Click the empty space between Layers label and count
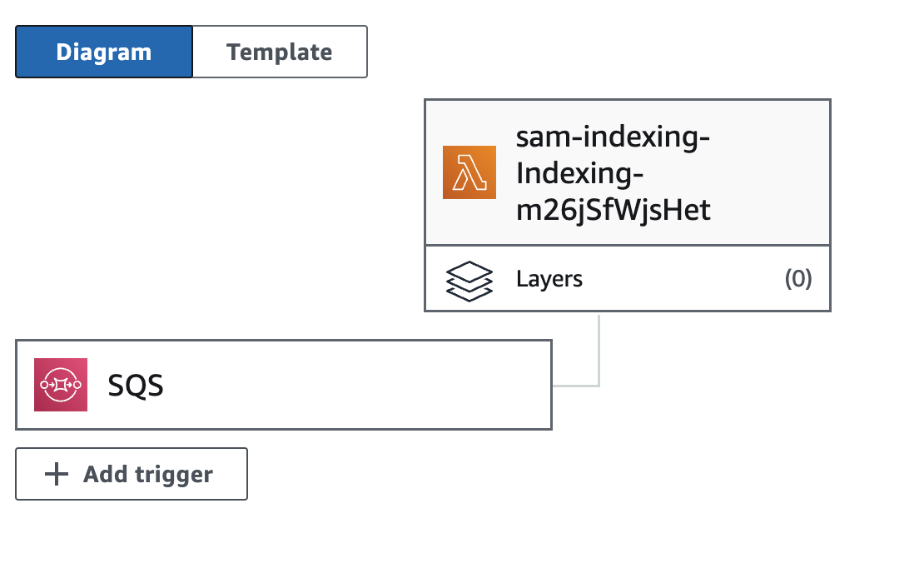This screenshot has width=924, height=588. click(x=683, y=278)
